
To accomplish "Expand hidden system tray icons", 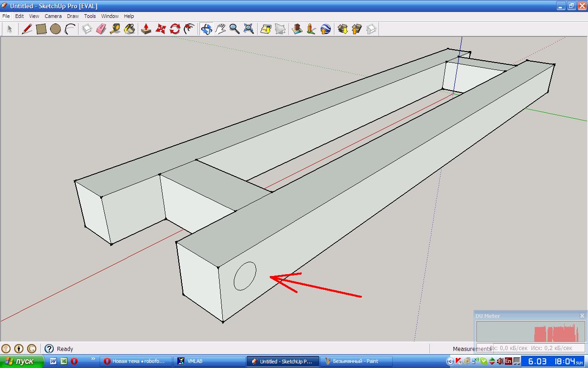I will (450, 361).
